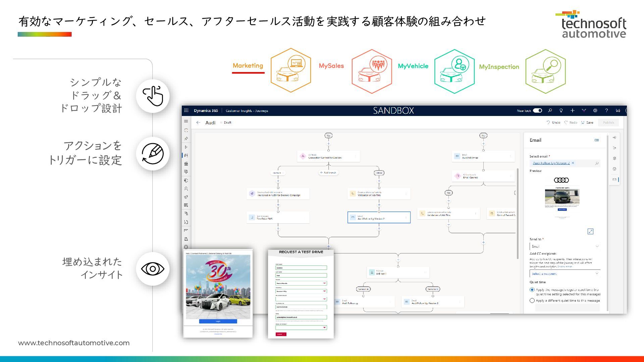Viewport: 644px width, 362px height.
Task: Open Pinned items in the left sidebar
Action: [x=186, y=138]
